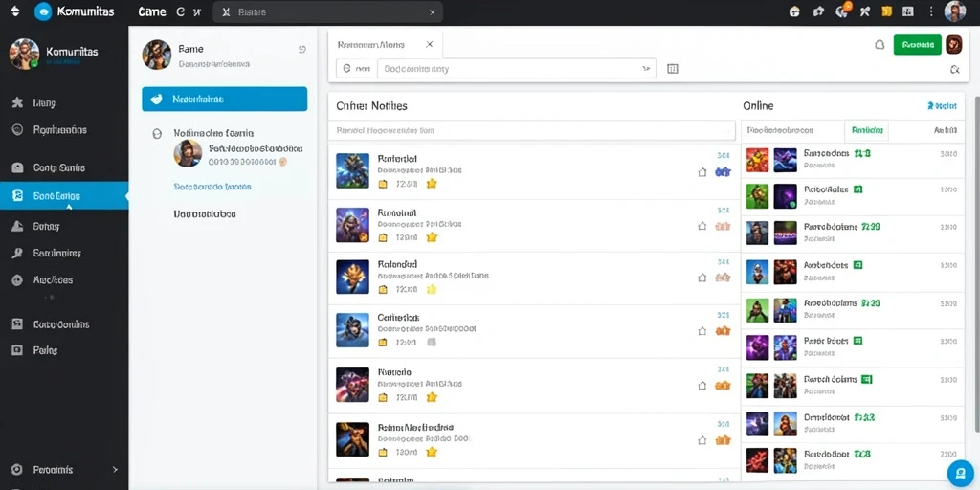Image resolution: width=980 pixels, height=490 pixels.
Task: Open the dropdown arrow in the search field
Action: tap(646, 69)
